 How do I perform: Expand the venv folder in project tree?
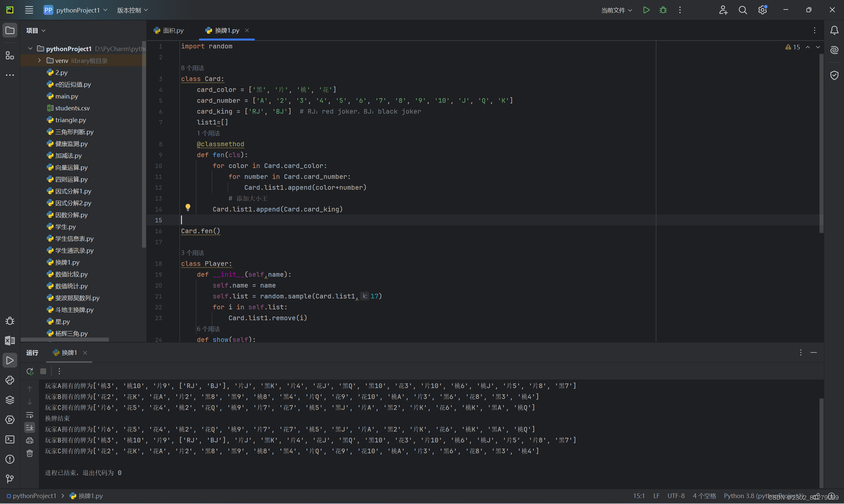click(40, 61)
